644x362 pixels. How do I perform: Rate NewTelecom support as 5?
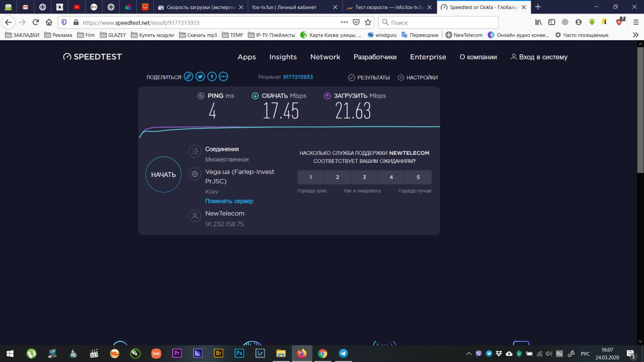tap(418, 177)
